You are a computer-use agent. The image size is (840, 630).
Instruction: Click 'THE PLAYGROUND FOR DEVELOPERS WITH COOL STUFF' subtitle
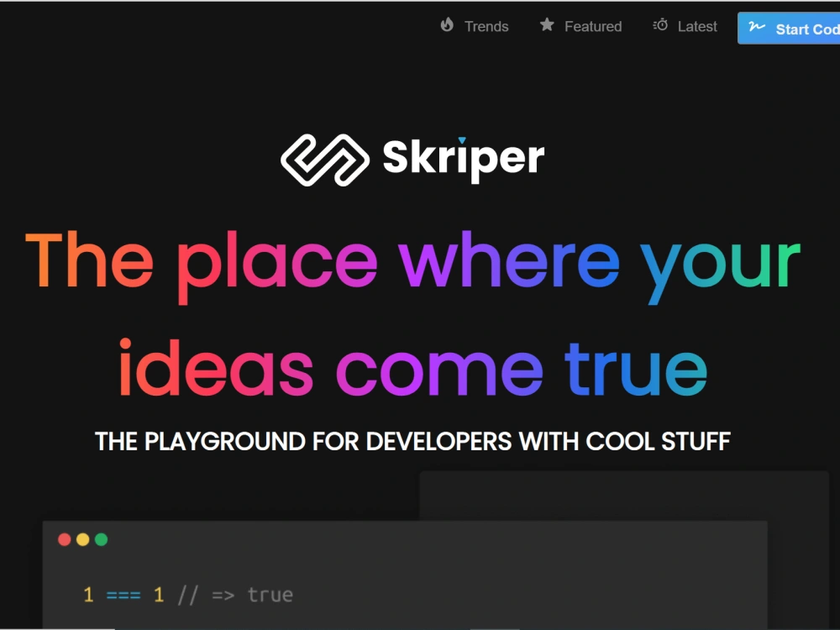(412, 442)
